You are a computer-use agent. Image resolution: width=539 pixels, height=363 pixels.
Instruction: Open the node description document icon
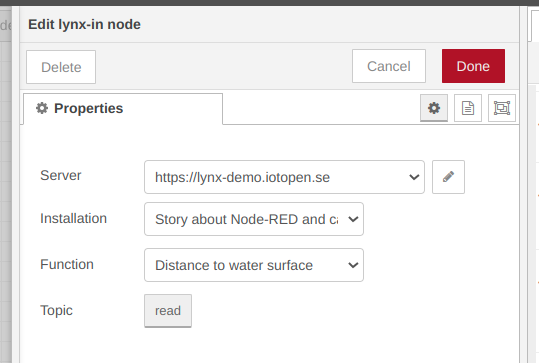pyautogui.click(x=468, y=108)
